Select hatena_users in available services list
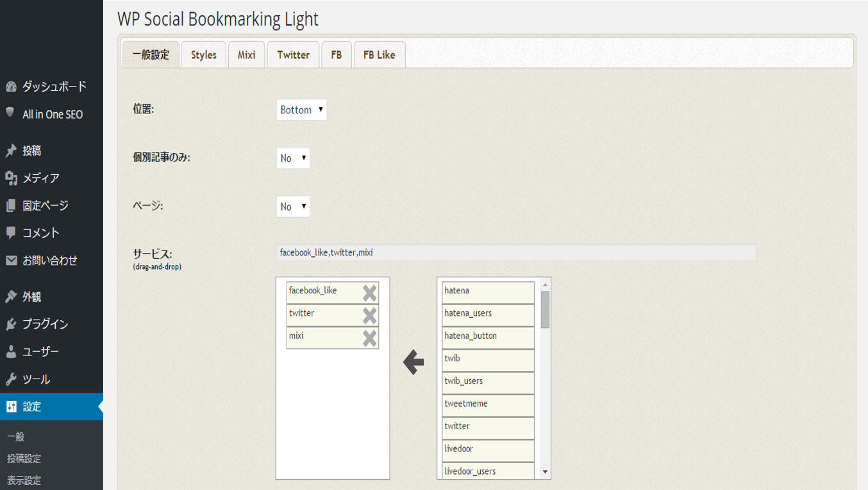Viewport: 868px width, 490px height. (x=488, y=315)
